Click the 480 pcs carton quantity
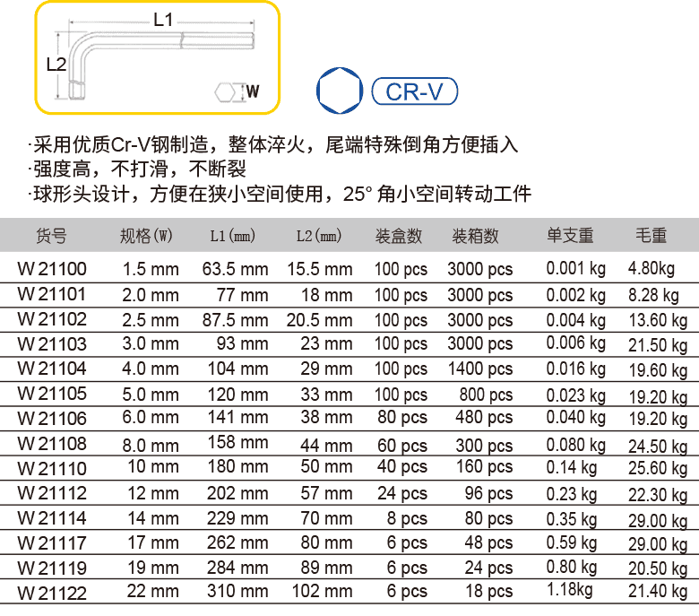Image resolution: width=699 pixels, height=616 pixels. click(x=484, y=418)
